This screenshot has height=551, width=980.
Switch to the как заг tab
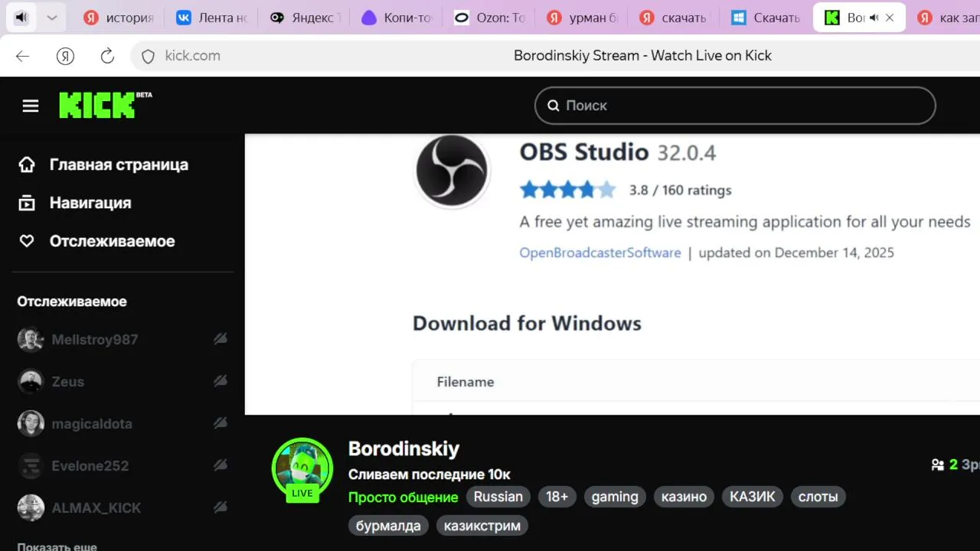[x=946, y=18]
